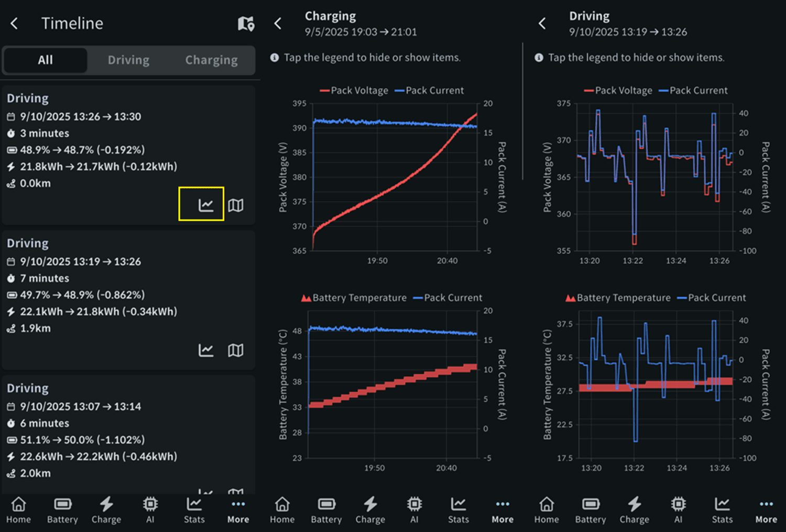
Task: Switch to the Charging tab in Timeline
Action: point(211,60)
